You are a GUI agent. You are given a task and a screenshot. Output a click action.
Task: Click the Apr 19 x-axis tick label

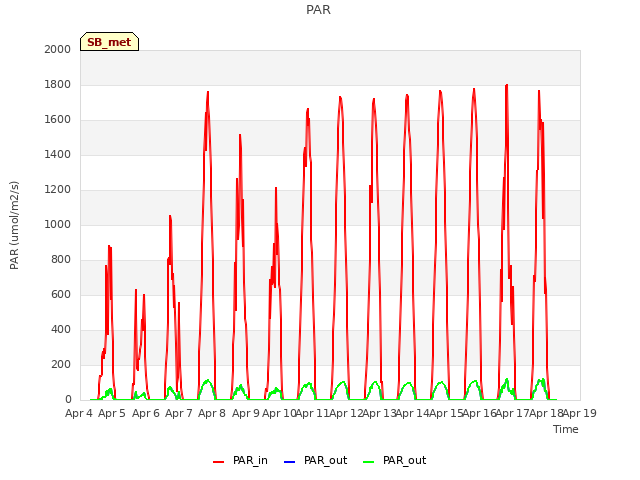click(x=580, y=413)
